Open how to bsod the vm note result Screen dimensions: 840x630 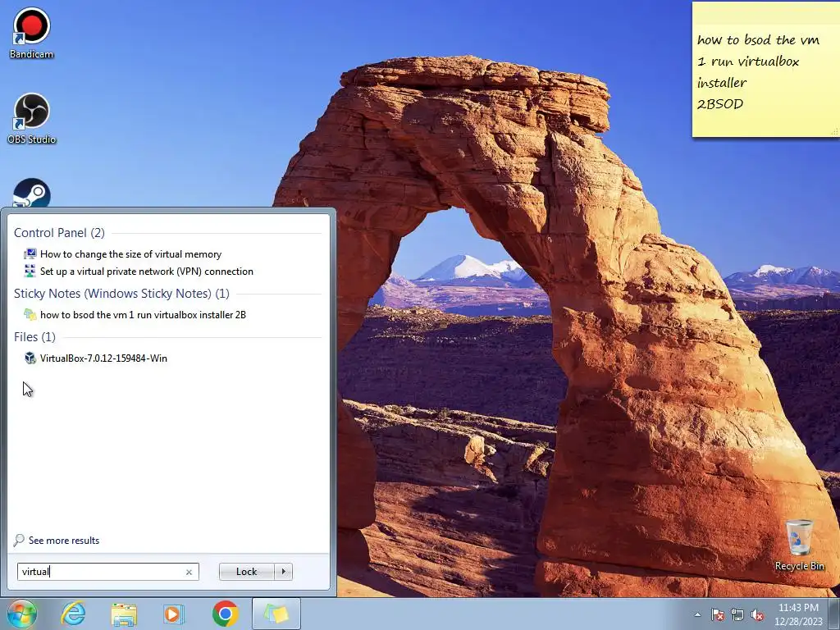pos(143,315)
